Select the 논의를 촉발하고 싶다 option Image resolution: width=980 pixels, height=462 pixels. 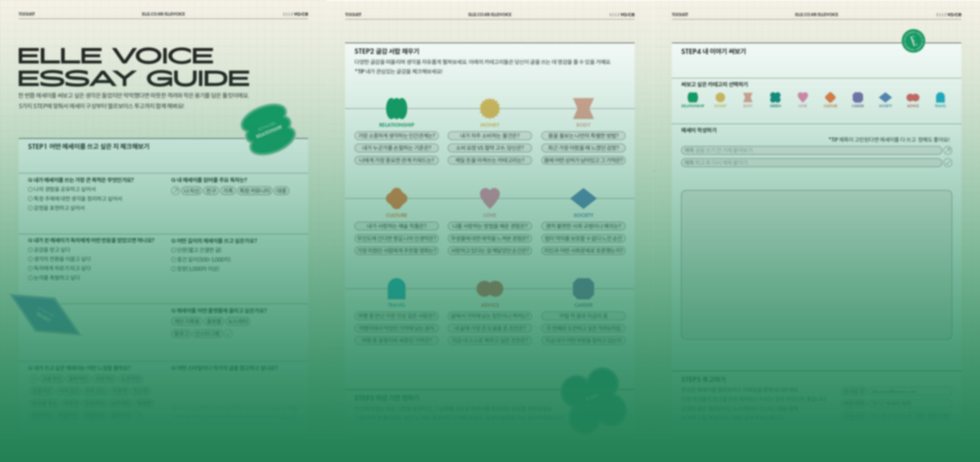coord(54,278)
